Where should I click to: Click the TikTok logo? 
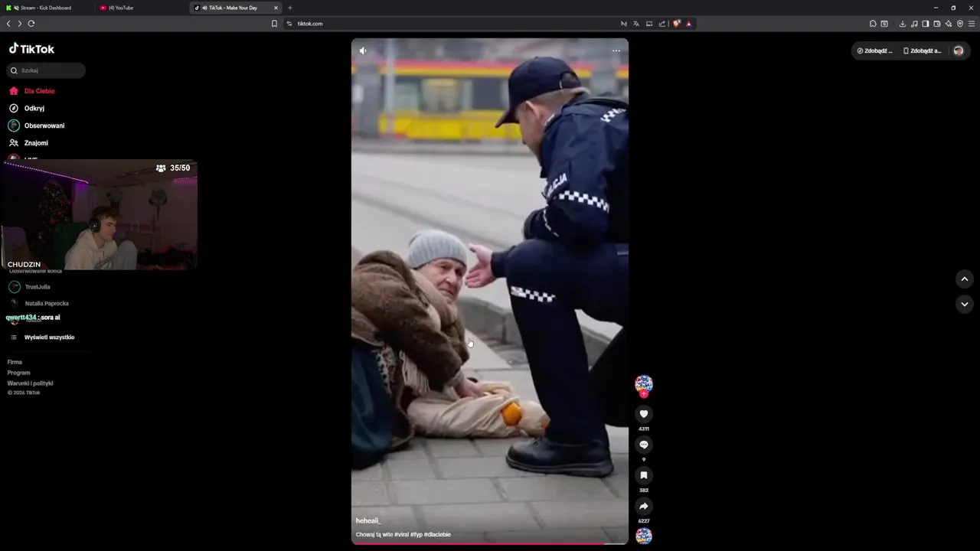coord(31,49)
